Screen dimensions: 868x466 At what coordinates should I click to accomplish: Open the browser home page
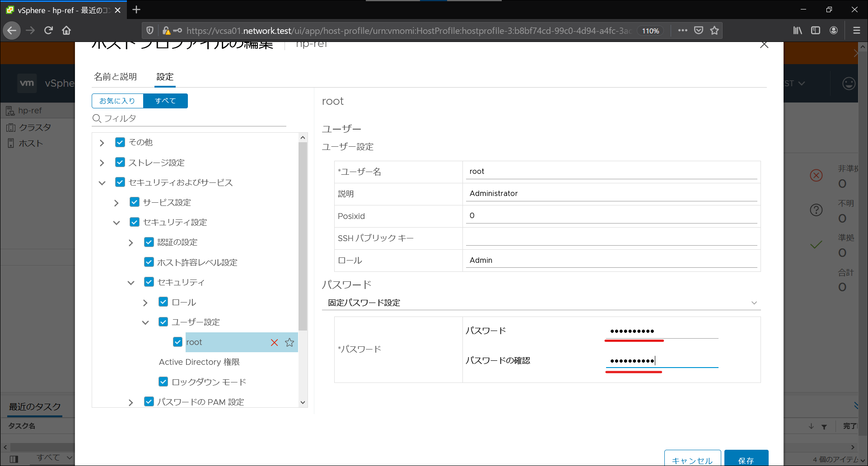(x=66, y=30)
